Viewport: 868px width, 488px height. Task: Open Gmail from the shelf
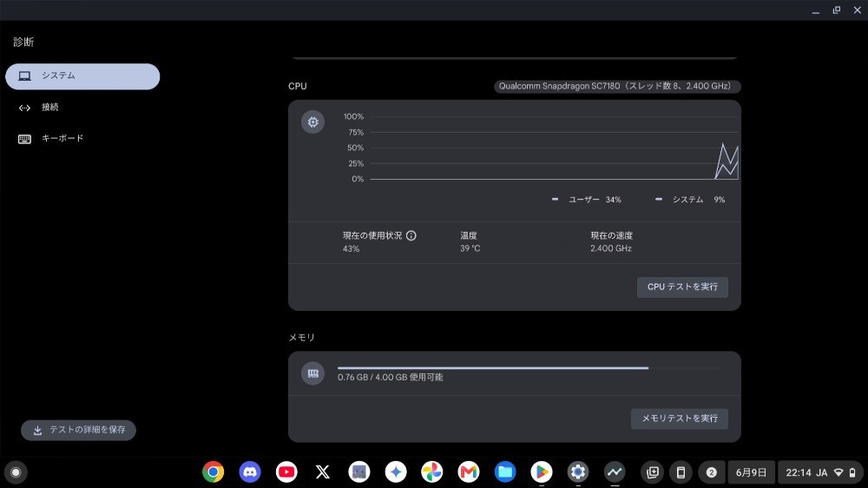coord(469,472)
